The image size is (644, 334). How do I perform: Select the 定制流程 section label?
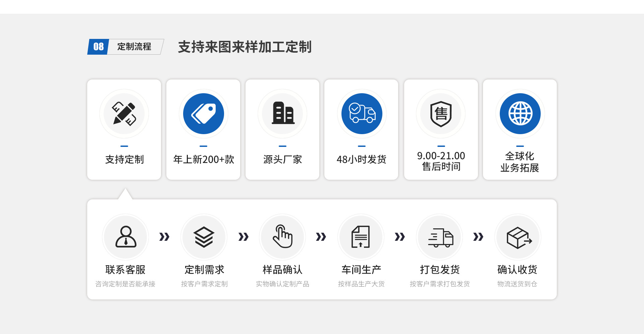pyautogui.click(x=134, y=47)
